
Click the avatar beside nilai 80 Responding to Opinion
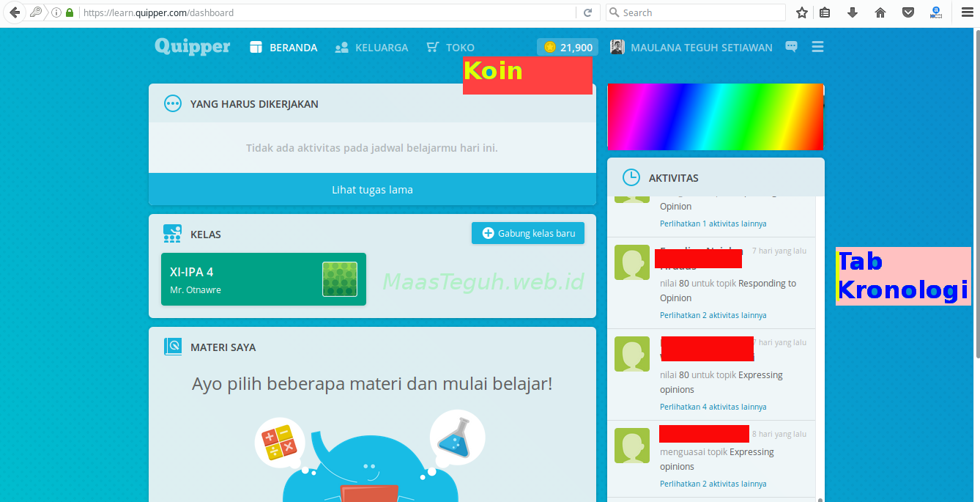(x=632, y=262)
